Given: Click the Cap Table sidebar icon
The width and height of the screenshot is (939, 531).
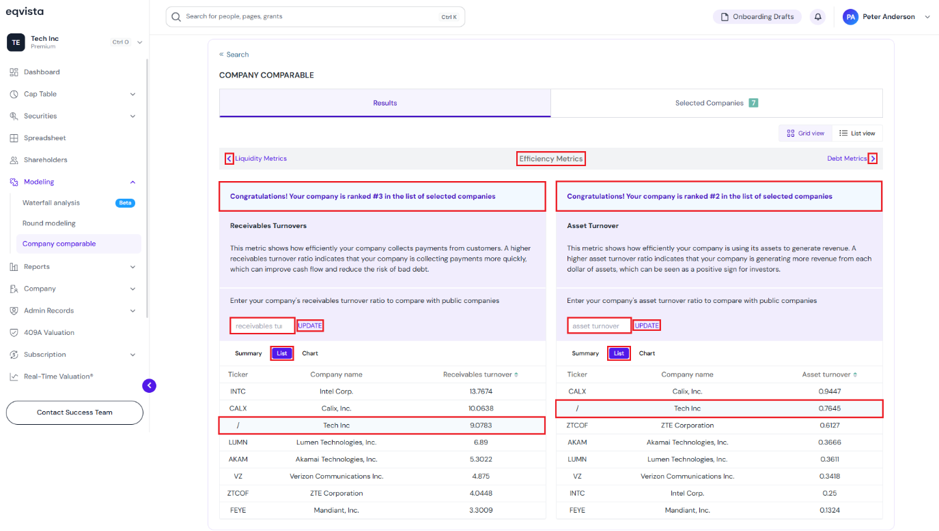Looking at the screenshot, I should point(14,94).
